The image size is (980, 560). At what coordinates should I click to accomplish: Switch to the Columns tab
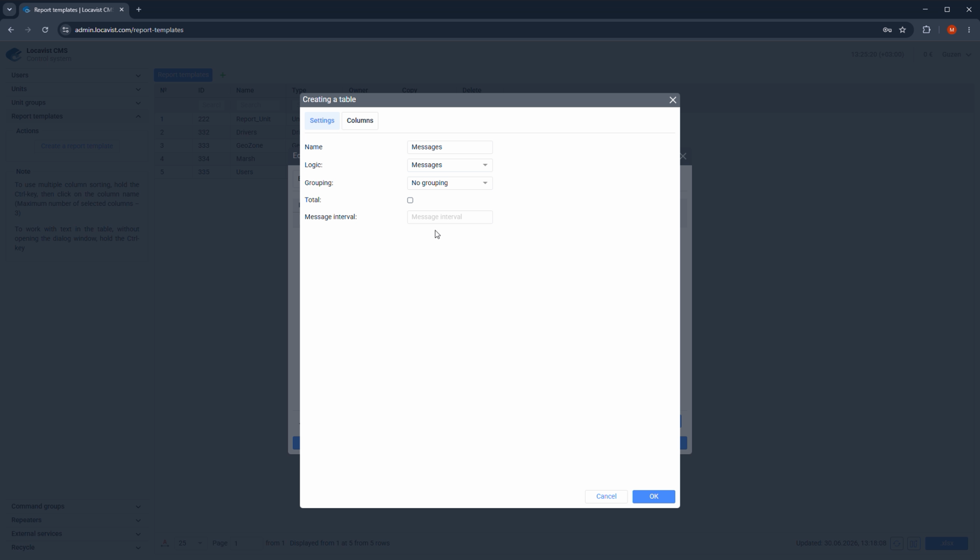(360, 121)
